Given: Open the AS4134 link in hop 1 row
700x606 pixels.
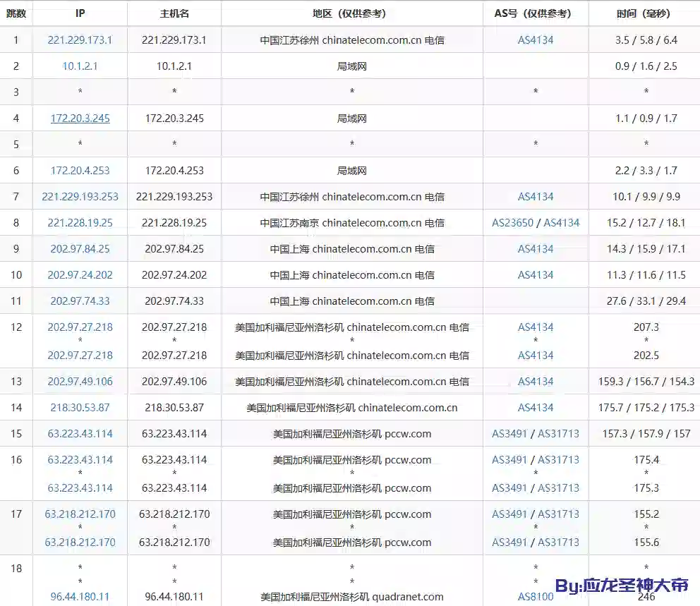Looking at the screenshot, I should click(536, 40).
